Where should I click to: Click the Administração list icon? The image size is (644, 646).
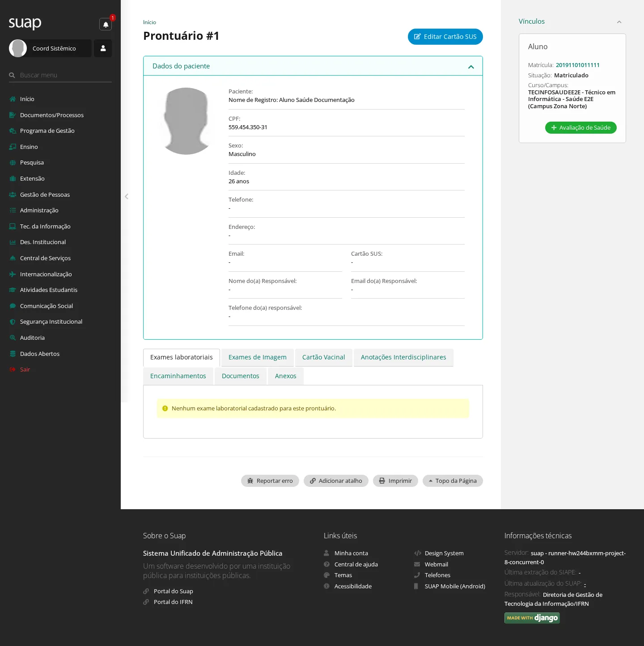pyautogui.click(x=13, y=211)
